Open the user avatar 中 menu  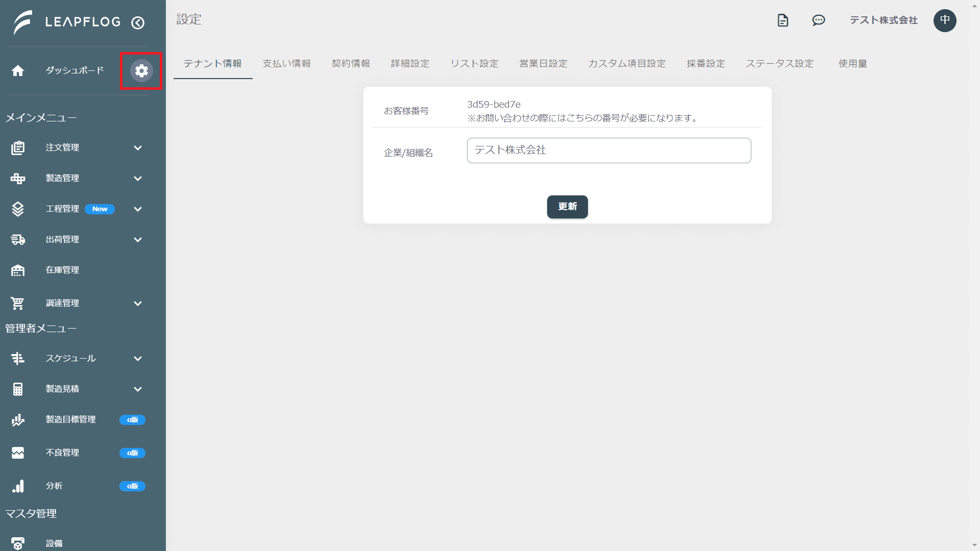click(945, 20)
